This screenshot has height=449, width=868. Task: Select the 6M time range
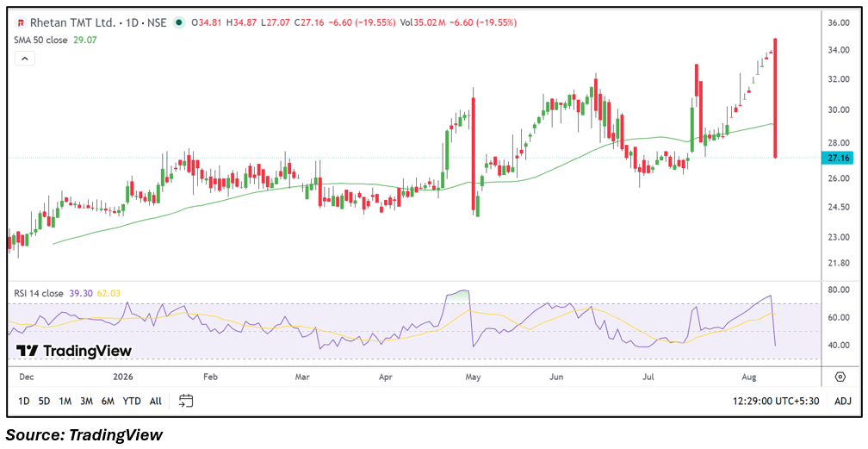pos(108,401)
